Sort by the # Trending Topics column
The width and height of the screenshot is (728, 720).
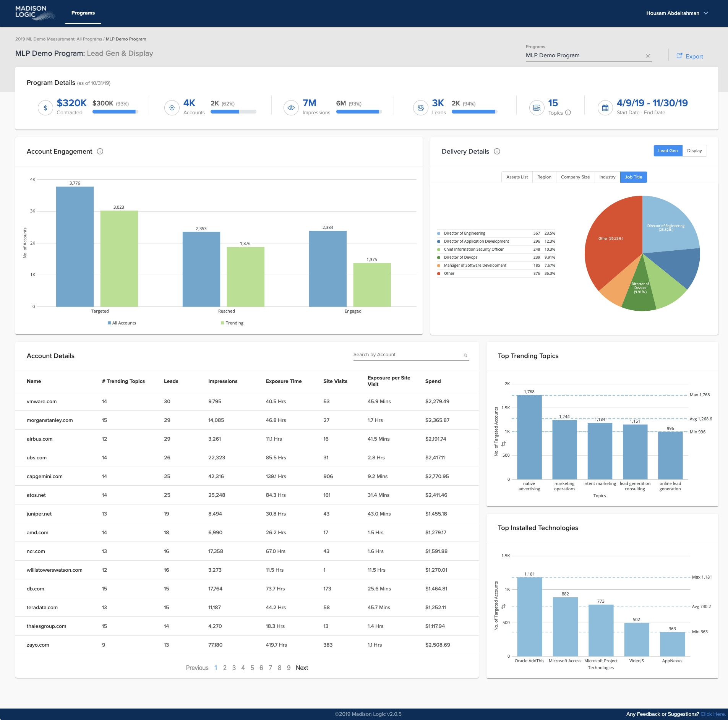coord(123,381)
